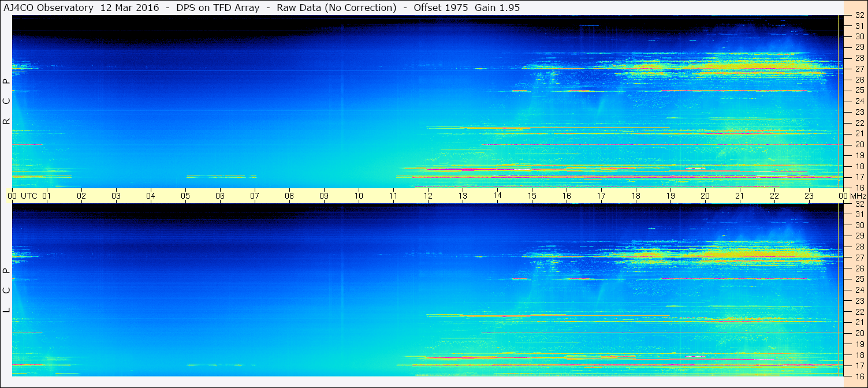This screenshot has width=868, height=388.
Task: Click 32 MHz tick on LCP frequency scale
Action: coord(859,204)
